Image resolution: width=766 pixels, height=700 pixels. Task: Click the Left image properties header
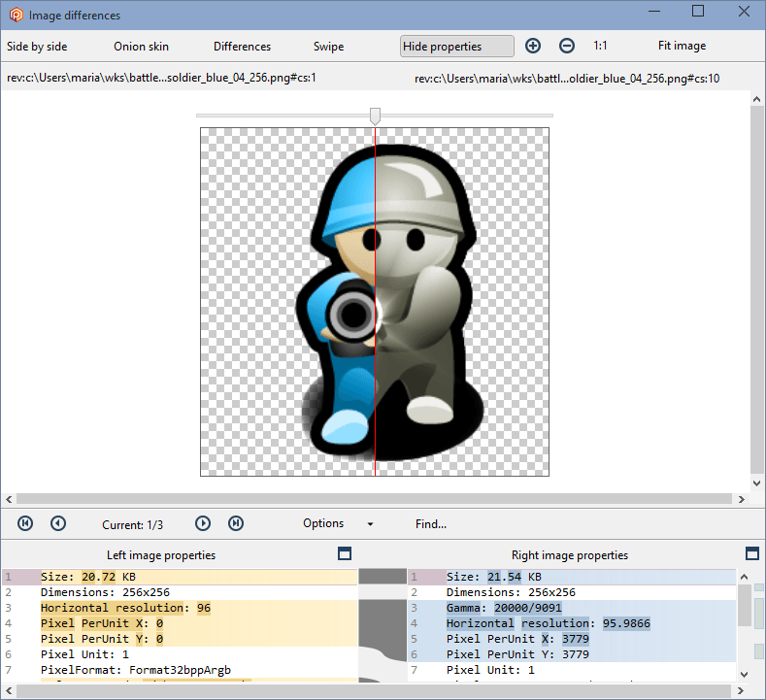click(x=161, y=555)
